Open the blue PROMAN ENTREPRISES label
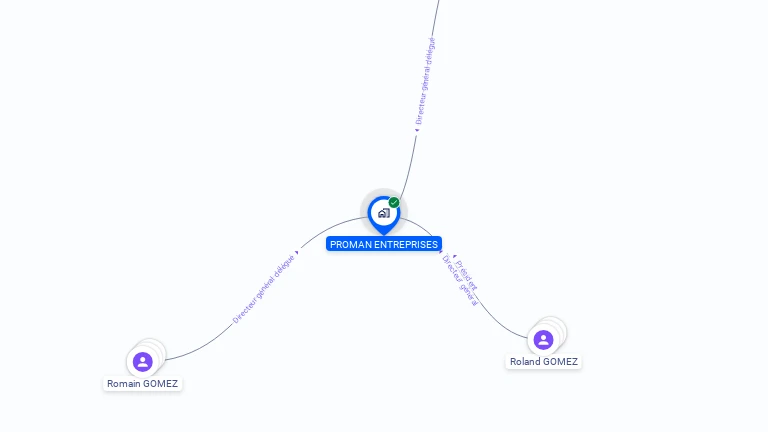This screenshot has height=432, width=768. pos(384,244)
